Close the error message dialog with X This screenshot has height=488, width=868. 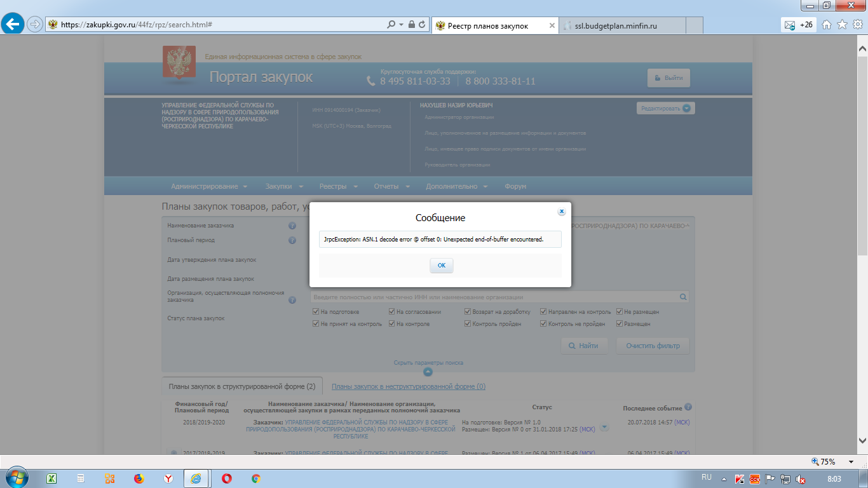[561, 212]
